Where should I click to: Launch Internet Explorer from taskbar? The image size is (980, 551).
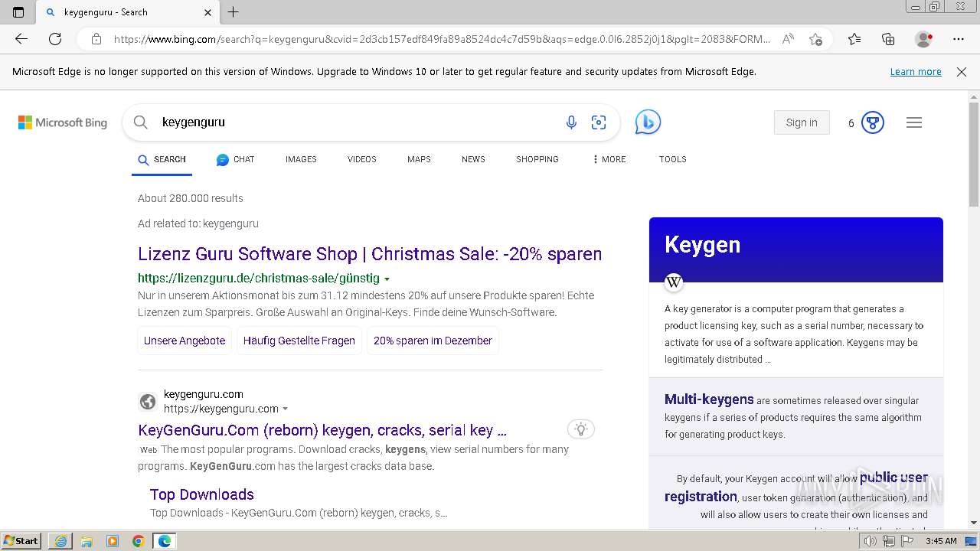(60, 541)
